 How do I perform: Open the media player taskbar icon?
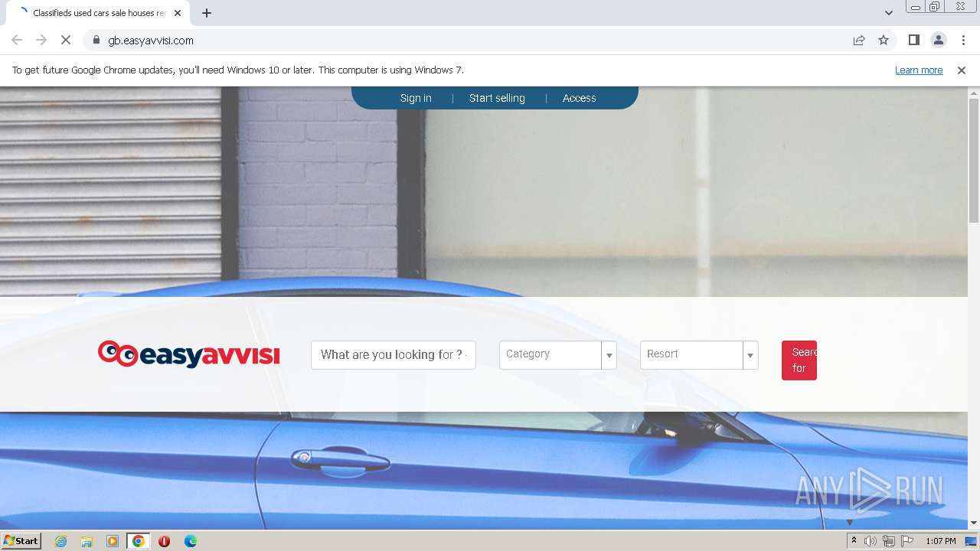point(113,541)
